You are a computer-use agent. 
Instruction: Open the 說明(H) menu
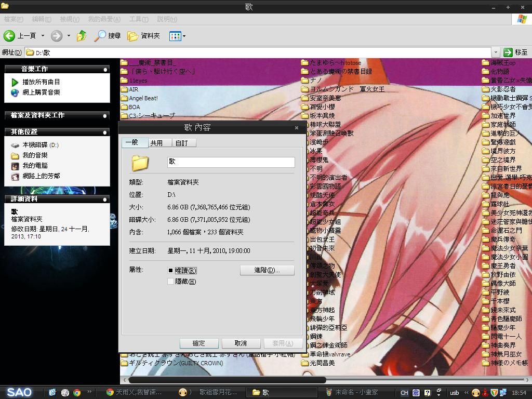click(x=167, y=19)
